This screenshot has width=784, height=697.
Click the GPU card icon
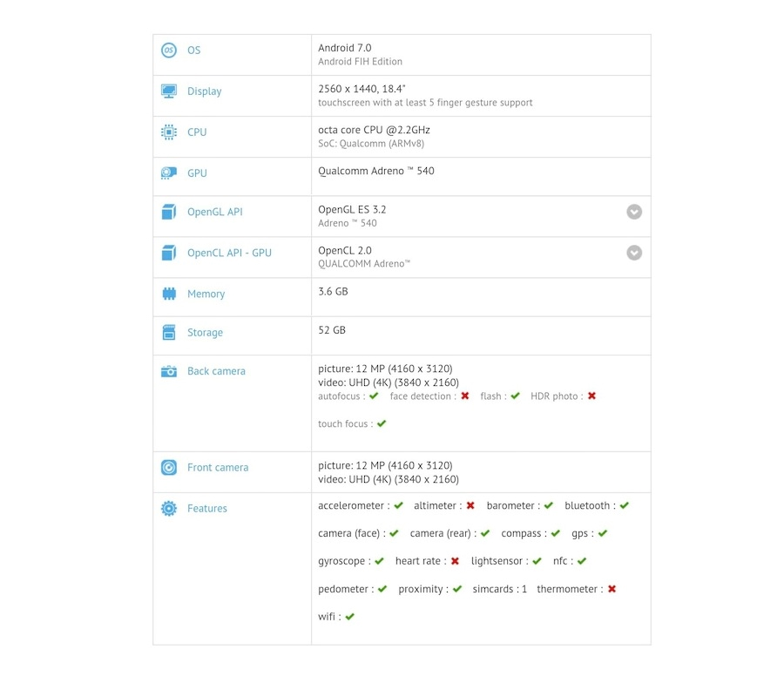[x=169, y=173]
